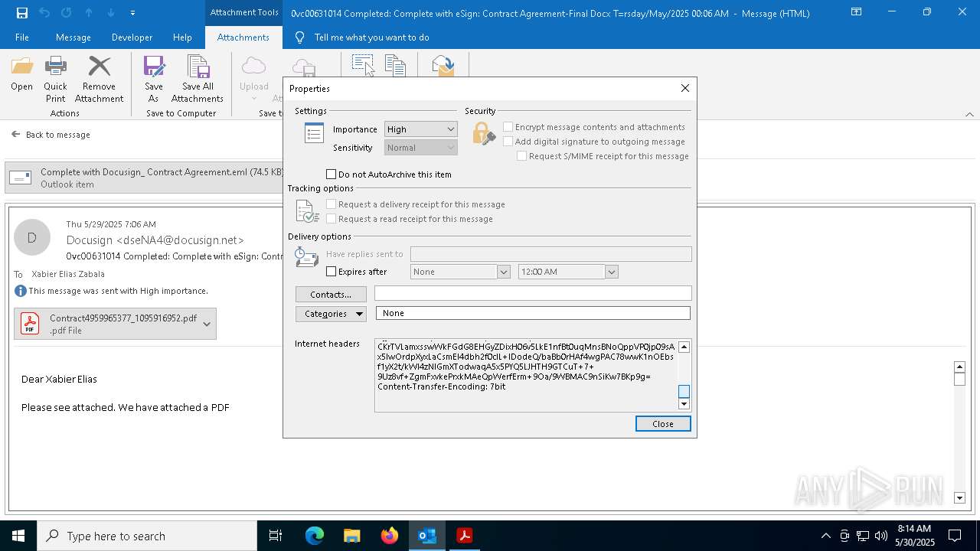
Task: Click the Quick Print icon
Action: (x=55, y=67)
